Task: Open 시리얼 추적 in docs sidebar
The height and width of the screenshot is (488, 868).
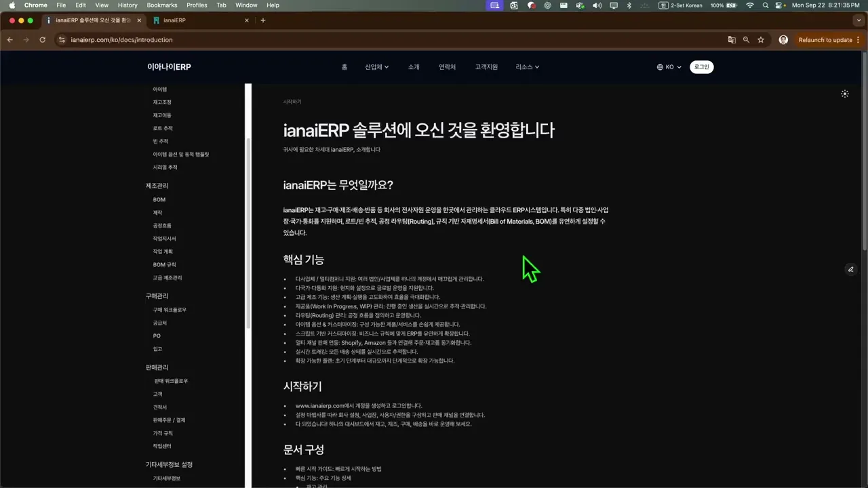Action: [165, 167]
